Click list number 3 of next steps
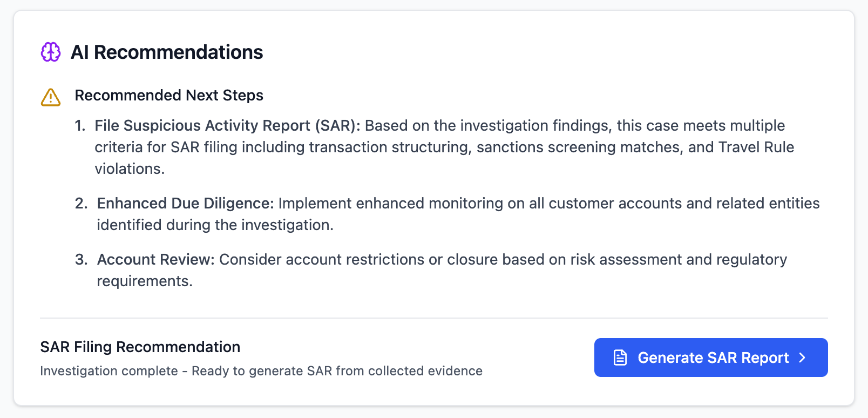Image resolution: width=868 pixels, height=418 pixels. tap(81, 260)
